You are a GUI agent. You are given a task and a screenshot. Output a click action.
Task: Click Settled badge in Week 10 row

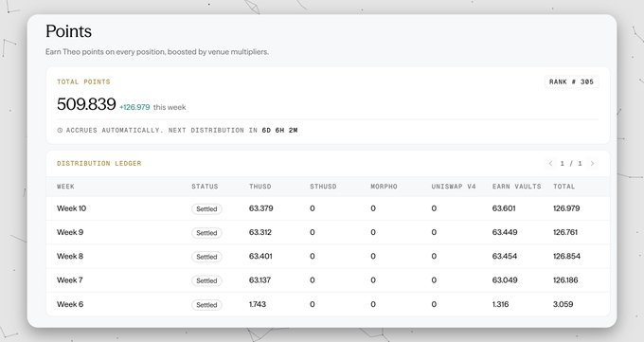[x=206, y=208]
